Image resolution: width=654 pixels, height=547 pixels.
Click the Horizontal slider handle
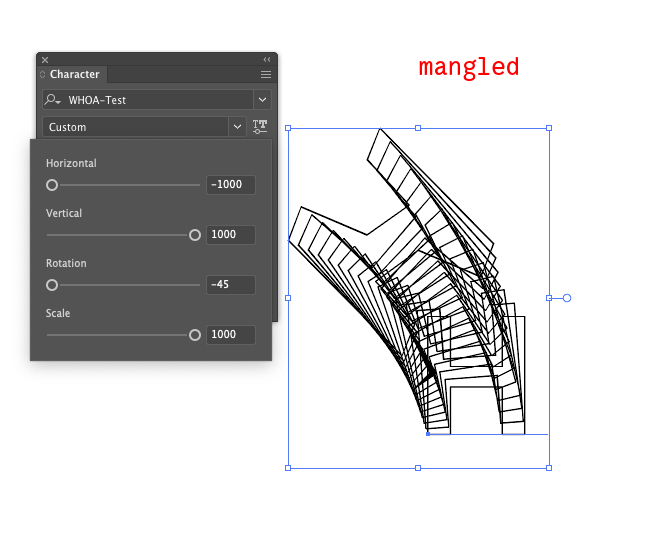pos(52,185)
